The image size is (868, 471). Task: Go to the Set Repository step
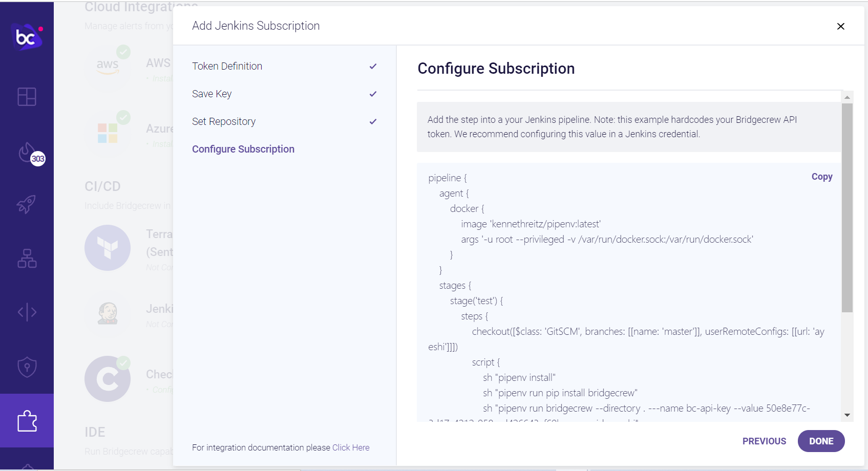[x=224, y=121]
